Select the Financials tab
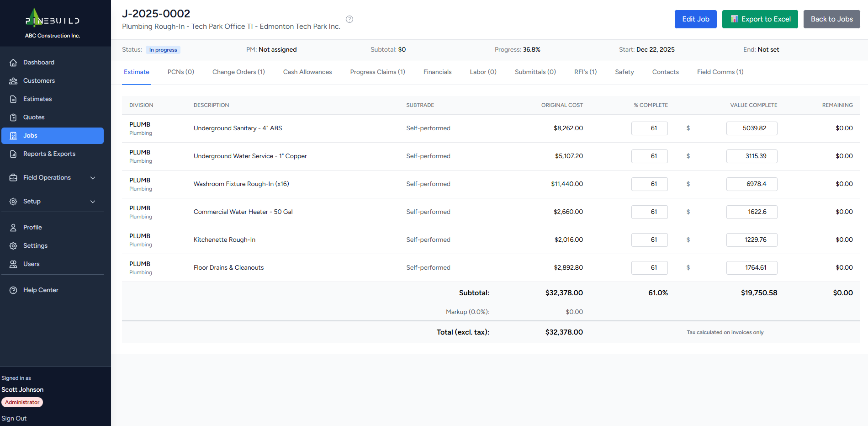The image size is (868, 426). [437, 72]
